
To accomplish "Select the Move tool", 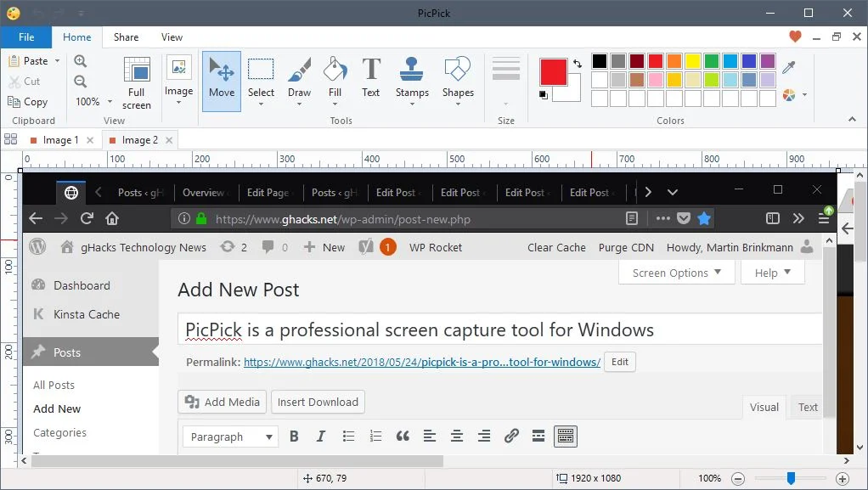I will tap(222, 82).
